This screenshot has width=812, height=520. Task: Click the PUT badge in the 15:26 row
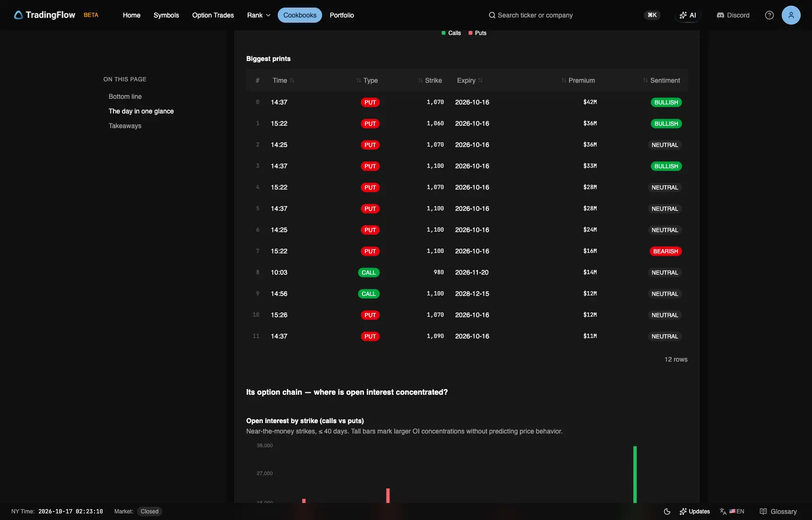tap(370, 315)
